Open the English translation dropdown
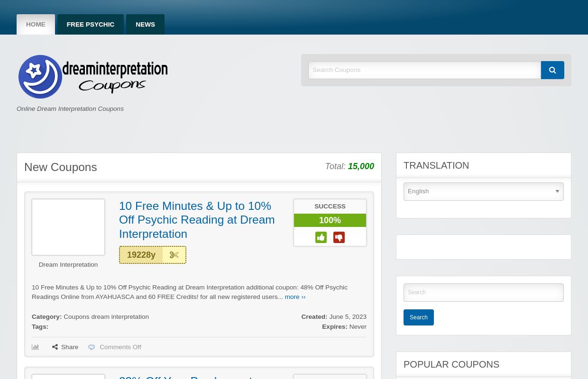This screenshot has height=379, width=588. pos(484,191)
